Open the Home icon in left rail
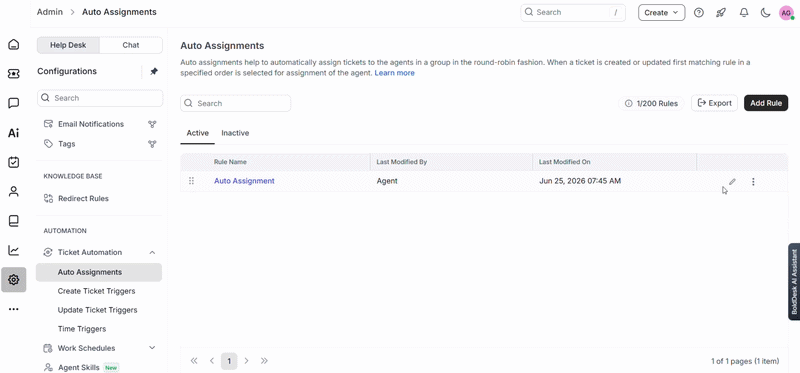800x373 pixels. (14, 44)
